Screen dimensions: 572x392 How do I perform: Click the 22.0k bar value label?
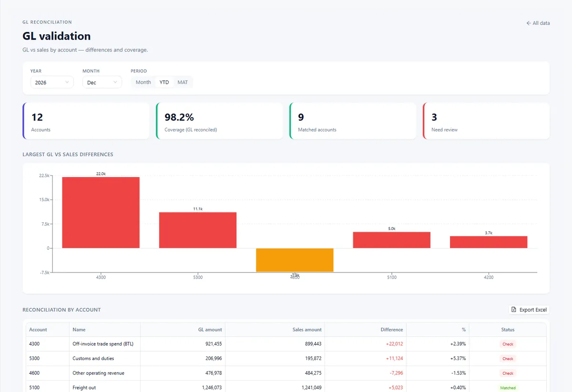(x=101, y=174)
